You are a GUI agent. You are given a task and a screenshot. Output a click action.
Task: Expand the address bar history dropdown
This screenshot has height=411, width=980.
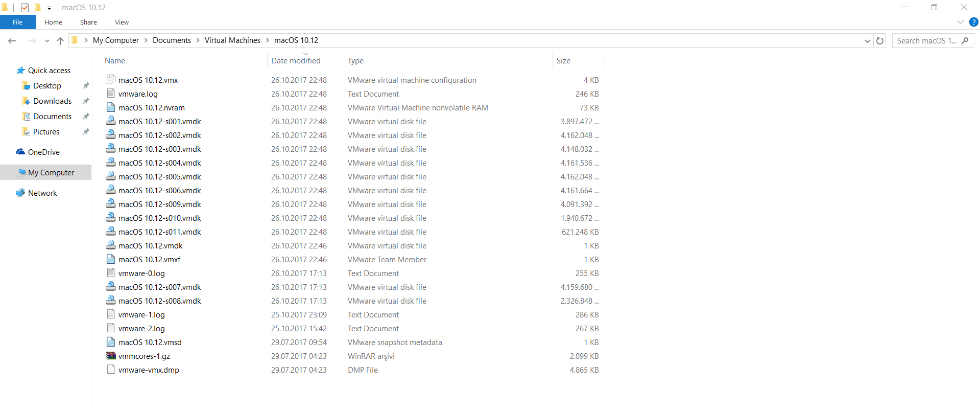[x=867, y=40]
